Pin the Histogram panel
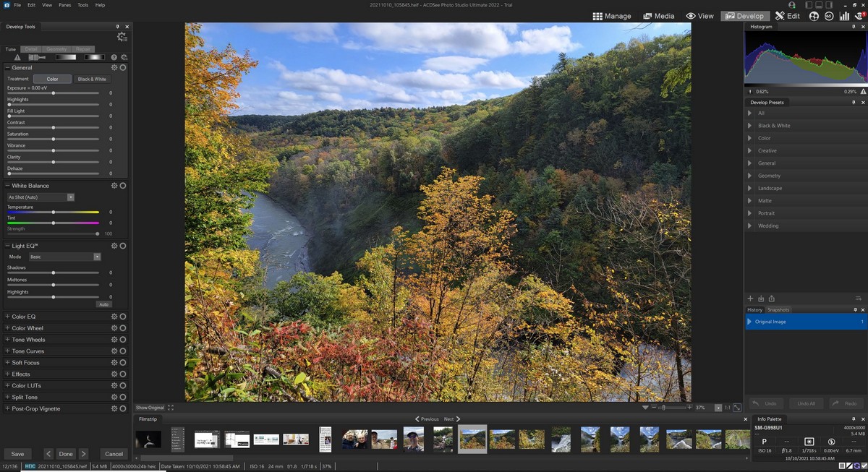This screenshot has height=472, width=868. [854, 27]
